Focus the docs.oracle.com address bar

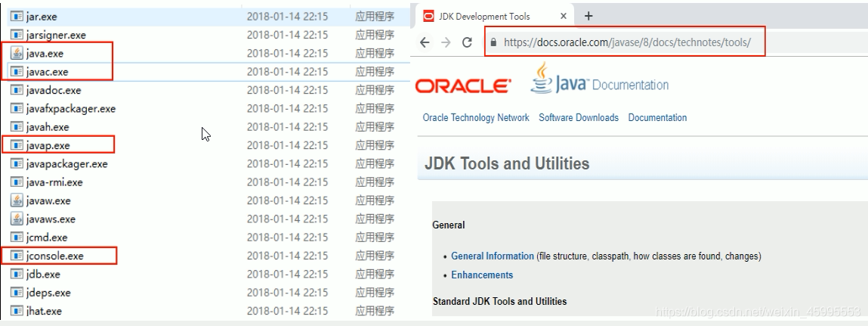pyautogui.click(x=627, y=42)
